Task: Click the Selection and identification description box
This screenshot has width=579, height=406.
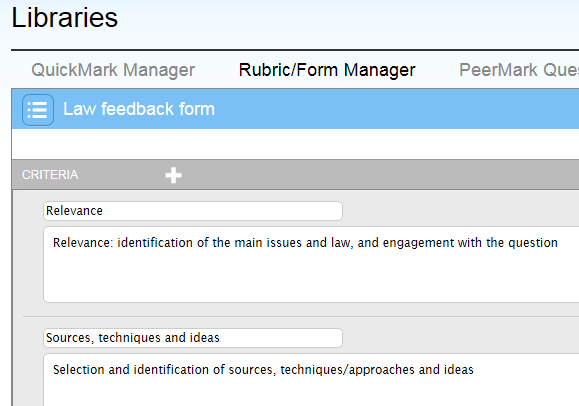Action: coord(311,380)
